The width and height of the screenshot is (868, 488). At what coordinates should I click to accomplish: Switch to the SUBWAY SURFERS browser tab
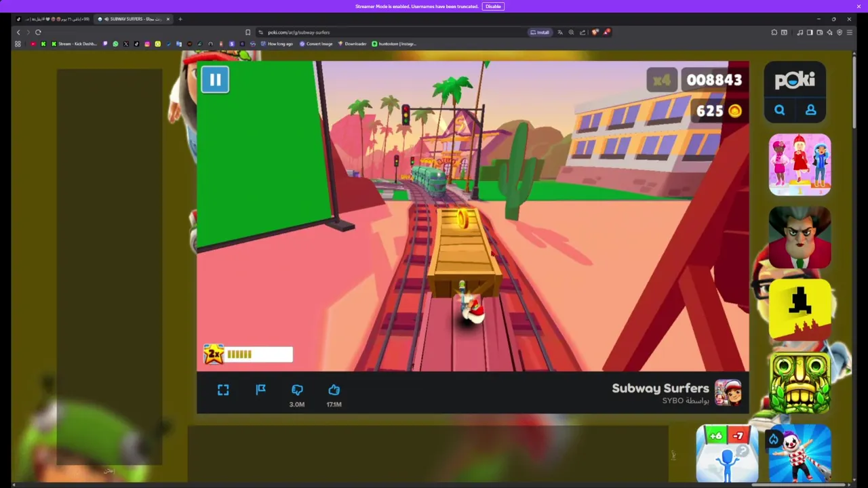pyautogui.click(x=134, y=19)
